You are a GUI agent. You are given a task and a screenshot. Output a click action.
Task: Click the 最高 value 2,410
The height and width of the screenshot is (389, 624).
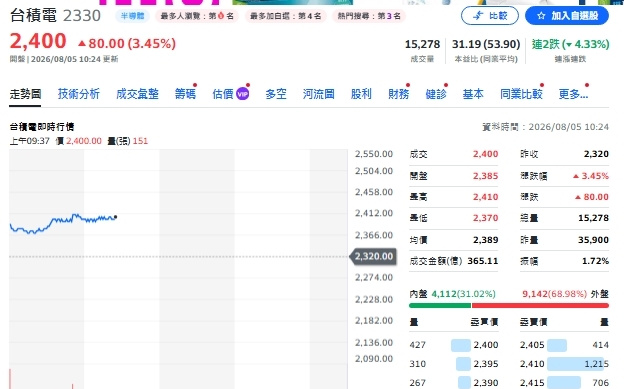click(486, 197)
